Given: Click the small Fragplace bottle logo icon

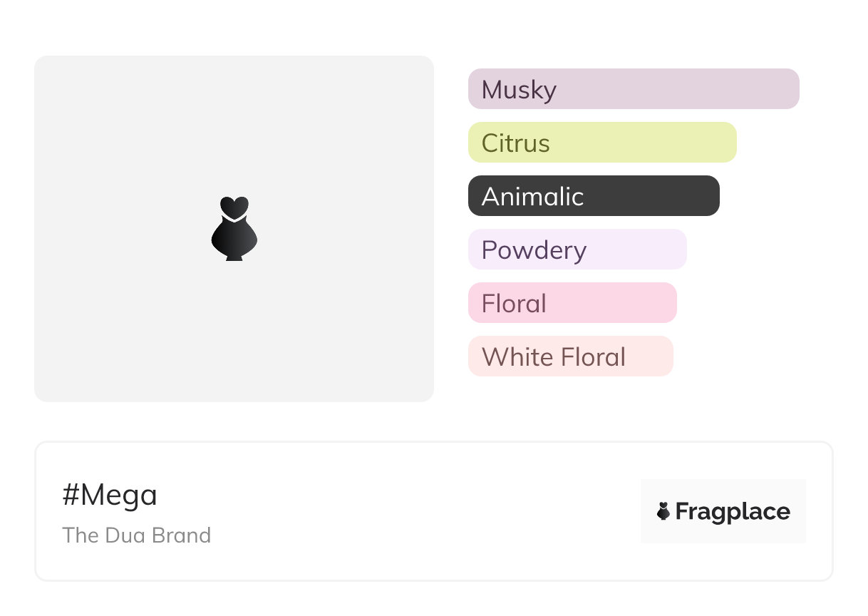Looking at the screenshot, I should pos(663,511).
